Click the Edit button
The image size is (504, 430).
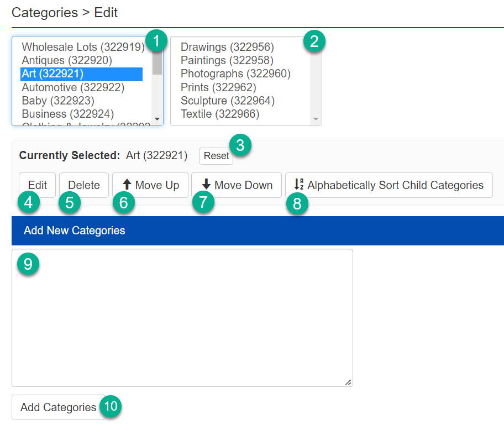37,185
